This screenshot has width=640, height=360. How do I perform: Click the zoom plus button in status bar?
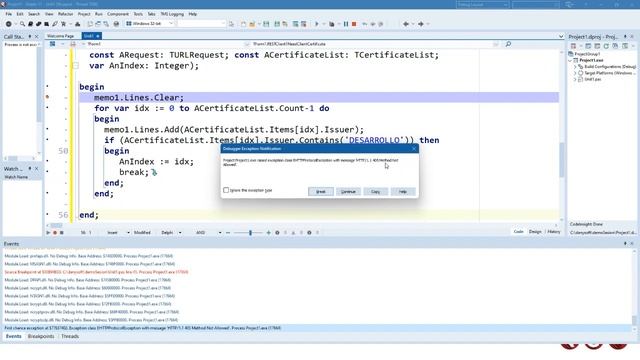[x=268, y=233]
